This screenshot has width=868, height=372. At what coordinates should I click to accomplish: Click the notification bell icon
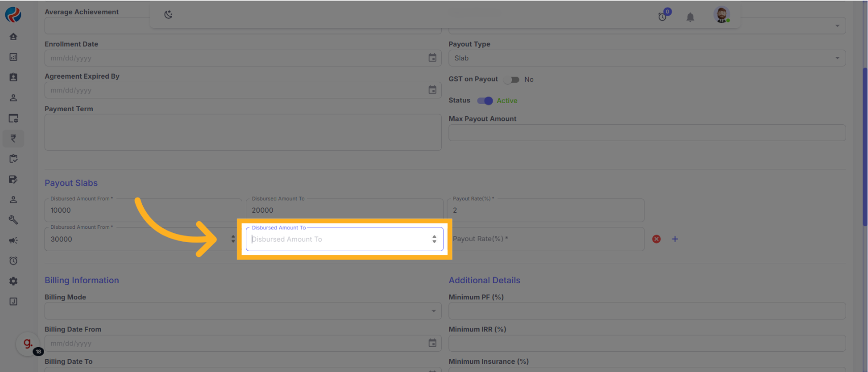tap(690, 17)
